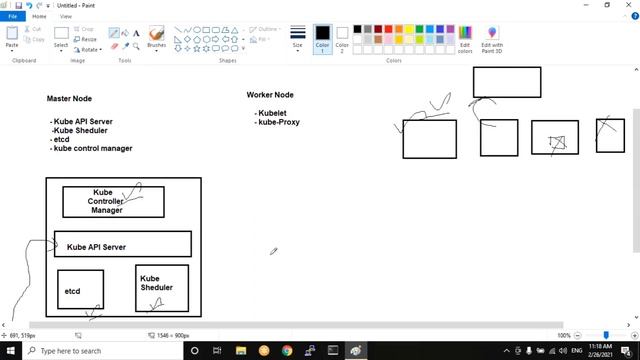
Task: Expand the Shapes gallery more arrow
Action: [x=244, y=49]
